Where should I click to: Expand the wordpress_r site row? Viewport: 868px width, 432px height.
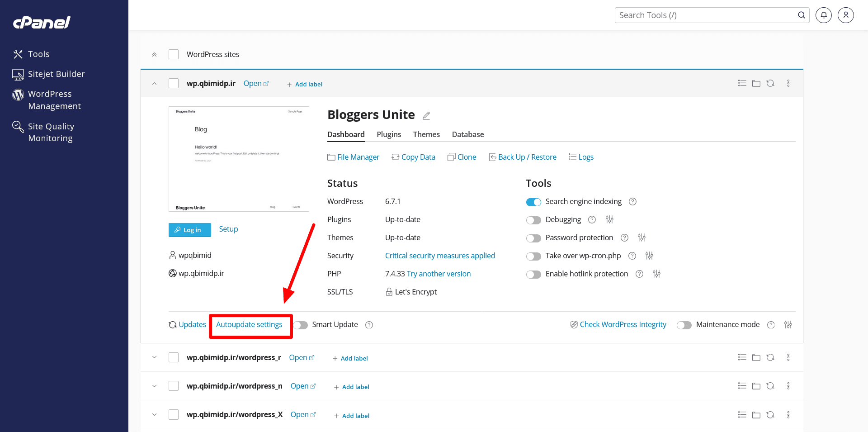[x=154, y=357]
